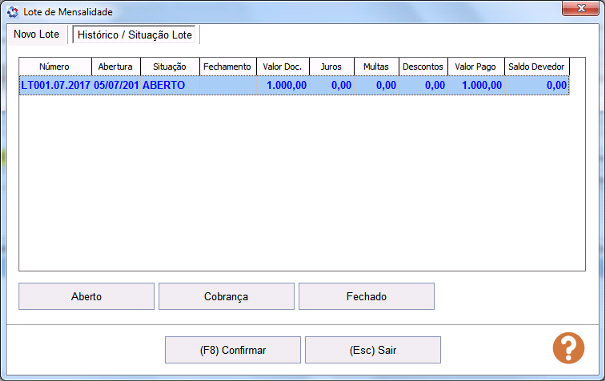Click the Cobrança button

pos(226,296)
